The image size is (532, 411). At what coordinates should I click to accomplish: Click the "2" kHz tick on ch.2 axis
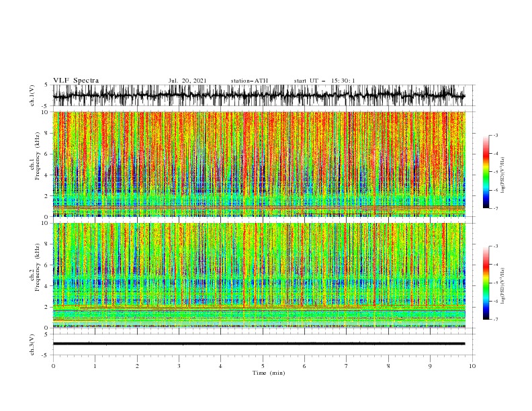(47, 307)
